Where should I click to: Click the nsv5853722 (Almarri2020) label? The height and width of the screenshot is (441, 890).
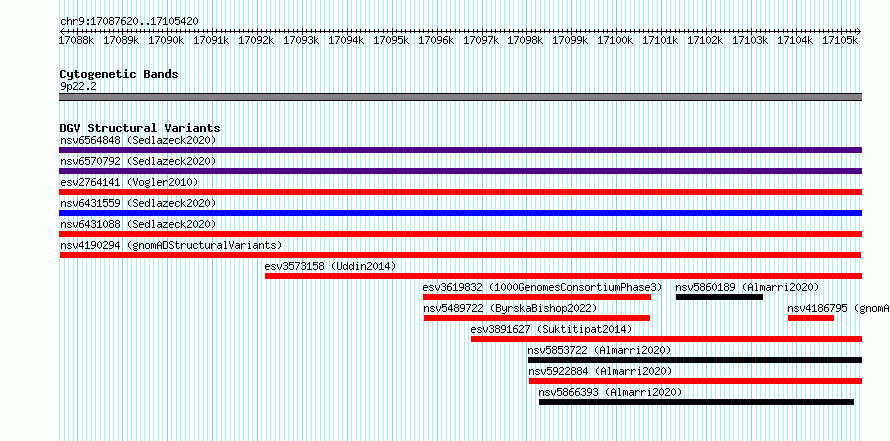599,350
